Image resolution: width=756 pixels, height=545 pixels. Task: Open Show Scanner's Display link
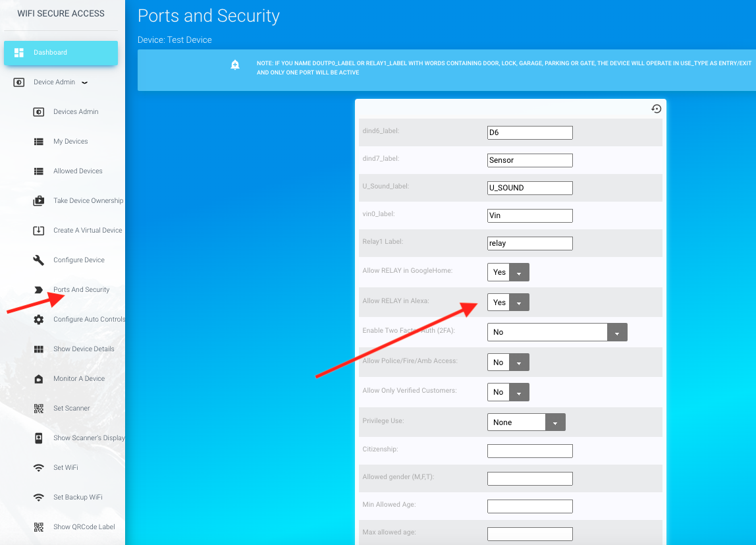click(x=89, y=438)
